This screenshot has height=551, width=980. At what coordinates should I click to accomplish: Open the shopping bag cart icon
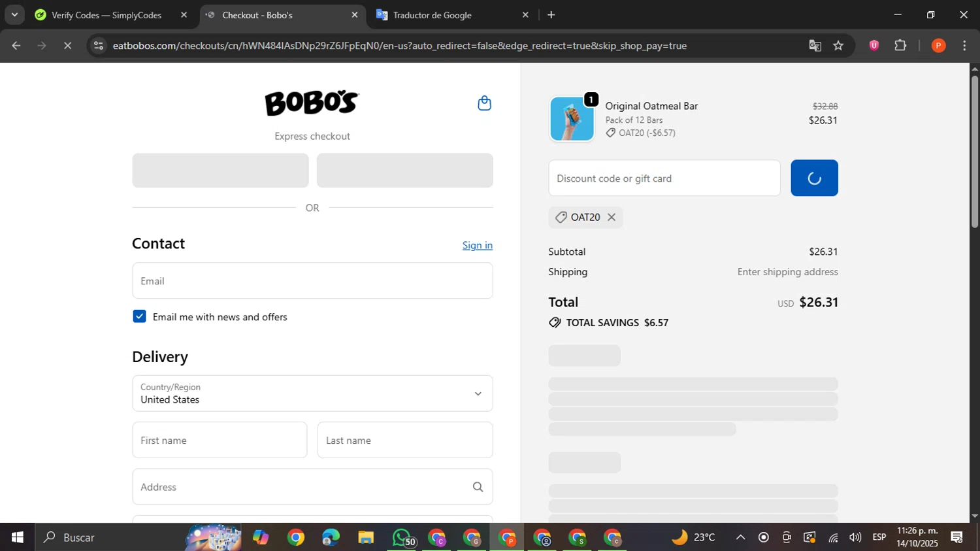[484, 103]
